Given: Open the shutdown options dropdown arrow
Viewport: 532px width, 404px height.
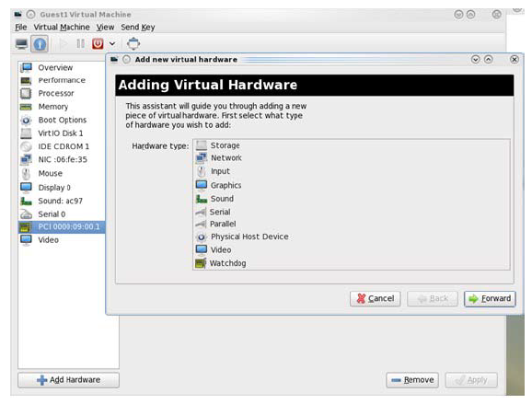Looking at the screenshot, I should pyautogui.click(x=112, y=44).
